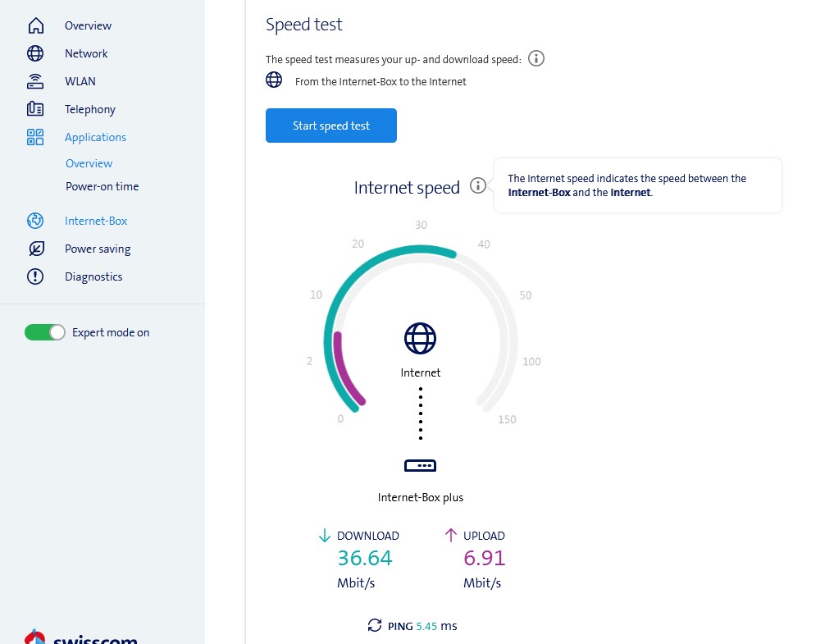The image size is (834, 644).
Task: Turn off the Expert mode toggle
Action: point(45,332)
